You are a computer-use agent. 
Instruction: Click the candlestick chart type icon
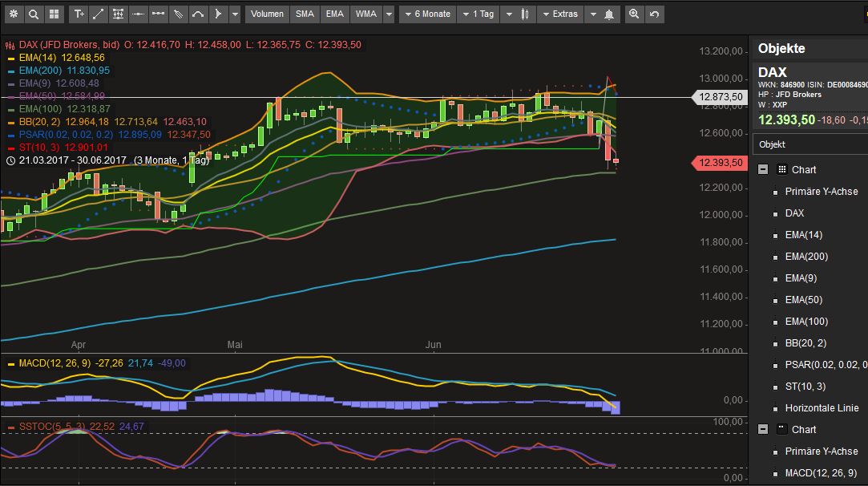(x=525, y=14)
